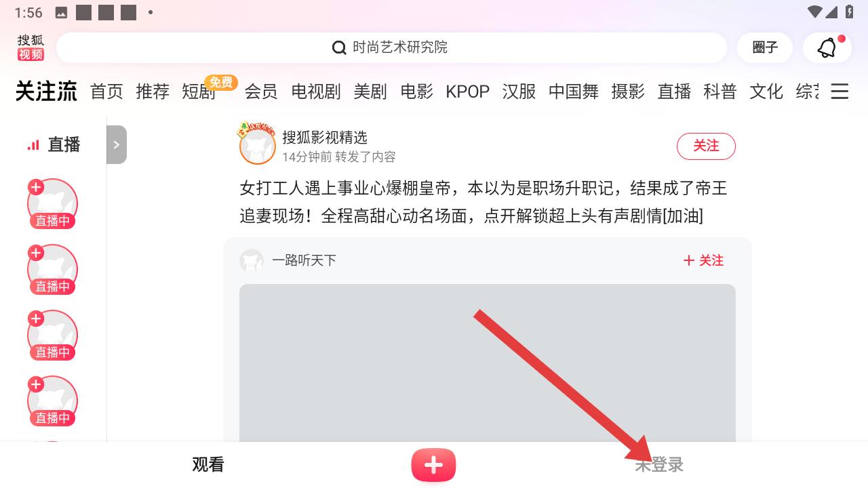The height and width of the screenshot is (488, 868).
Task: Open the notification bell icon
Action: [827, 47]
